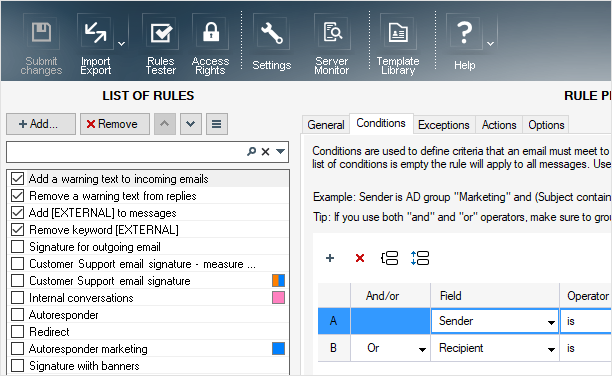Image resolution: width=612 pixels, height=376 pixels.
Task: Open Recipient field dropdown in row B
Action: click(x=551, y=349)
